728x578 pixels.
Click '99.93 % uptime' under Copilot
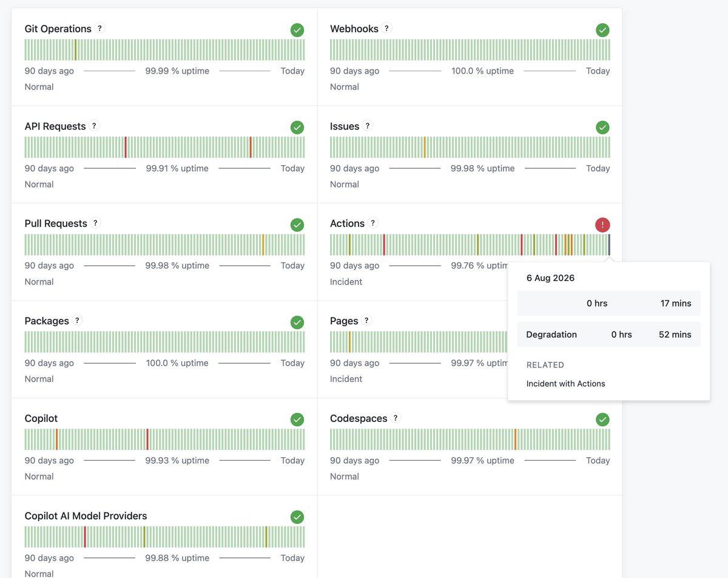(177, 460)
